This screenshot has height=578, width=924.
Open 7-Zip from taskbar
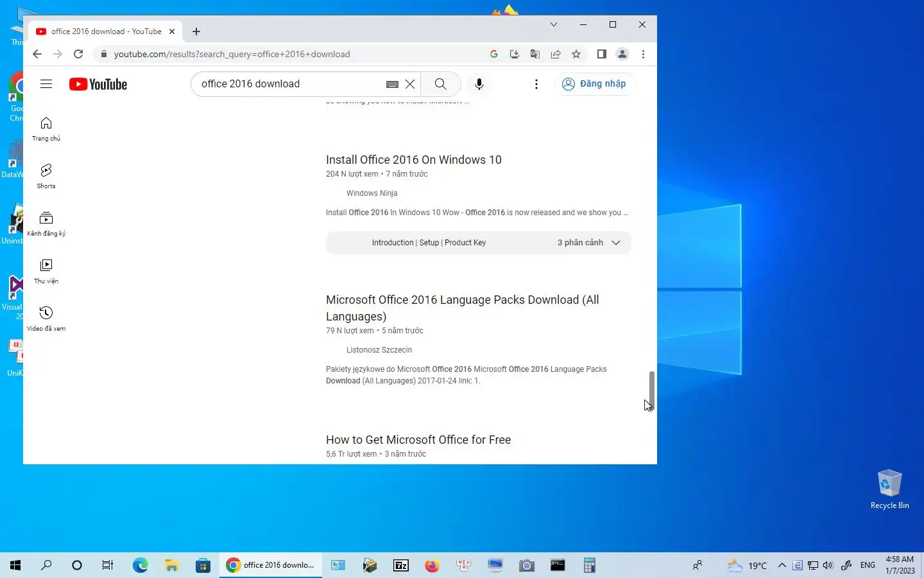pos(401,565)
